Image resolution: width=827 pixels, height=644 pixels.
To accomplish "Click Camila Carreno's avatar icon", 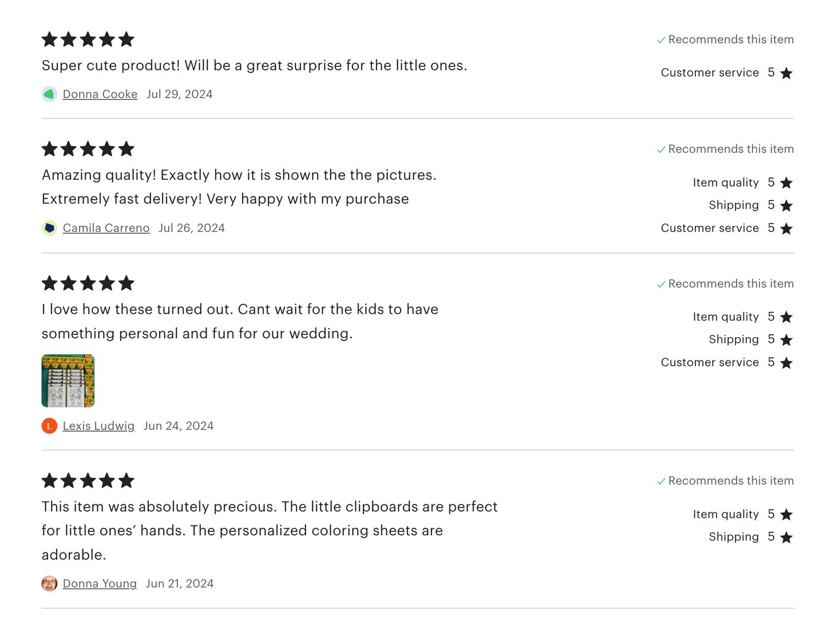I will [49, 228].
